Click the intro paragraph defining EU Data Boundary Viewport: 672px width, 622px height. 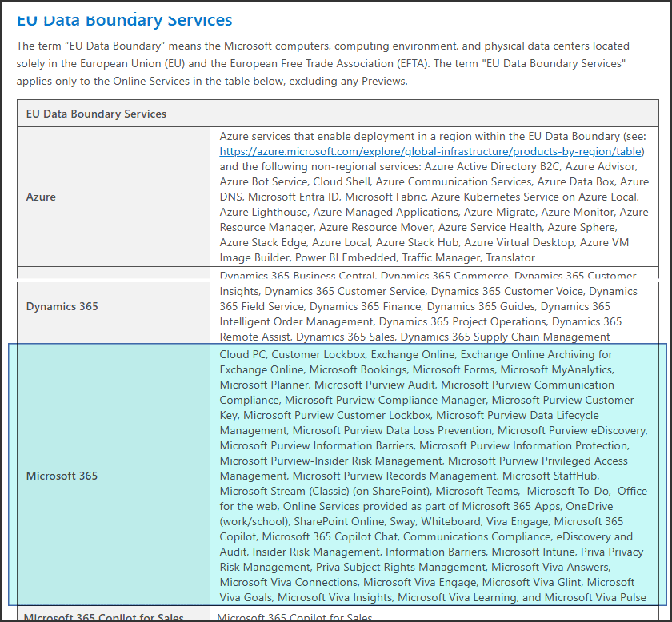(x=323, y=63)
